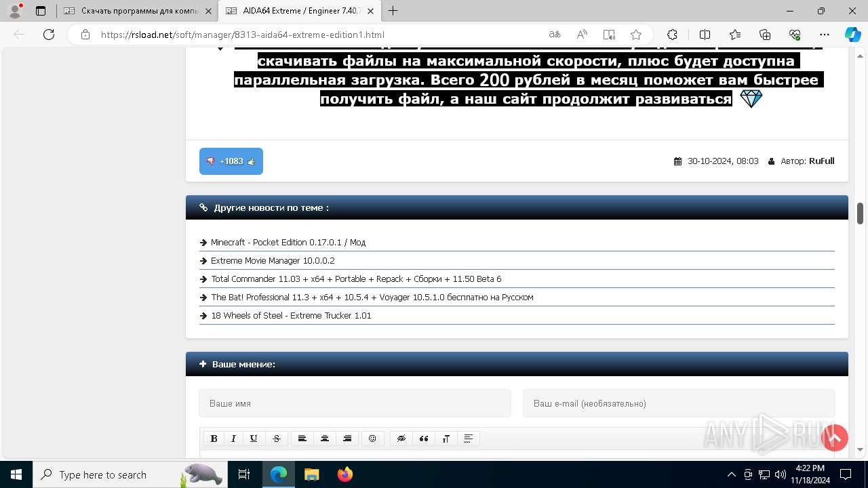Close the Скачать программы tab
The height and width of the screenshot is (488, 868).
(x=209, y=11)
